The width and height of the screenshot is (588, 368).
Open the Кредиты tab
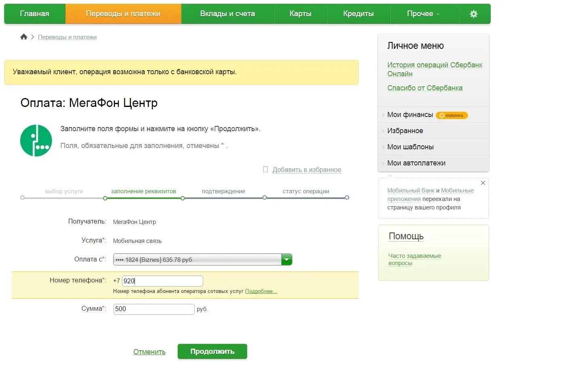358,14
